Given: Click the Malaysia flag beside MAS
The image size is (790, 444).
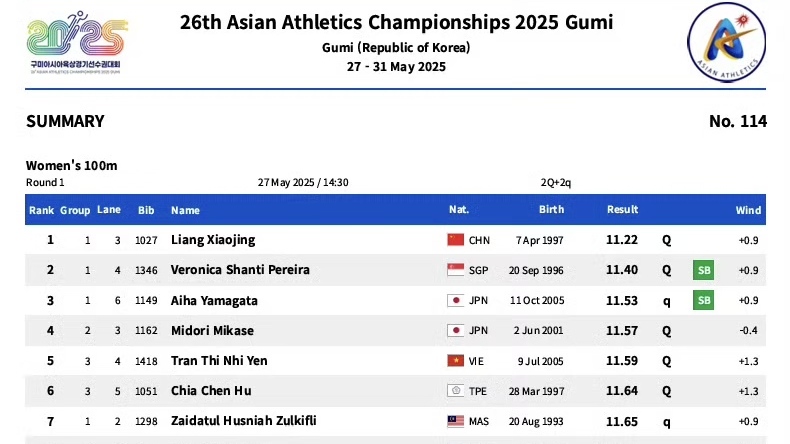Looking at the screenshot, I should [x=456, y=421].
